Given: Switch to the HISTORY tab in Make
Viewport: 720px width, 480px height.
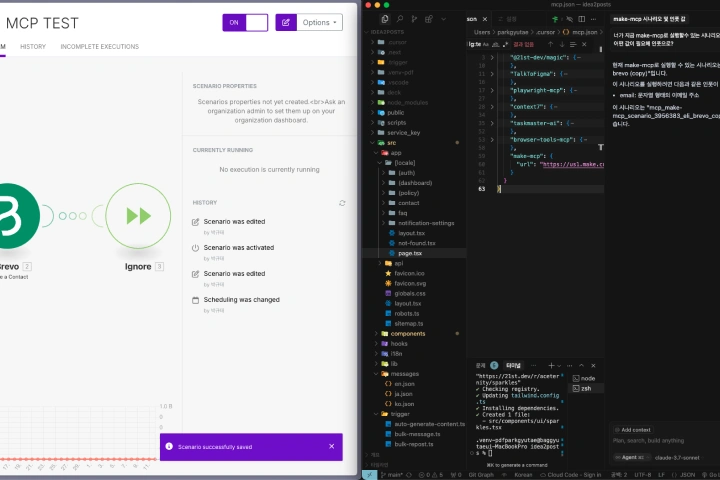Looking at the screenshot, I should coord(33,46).
